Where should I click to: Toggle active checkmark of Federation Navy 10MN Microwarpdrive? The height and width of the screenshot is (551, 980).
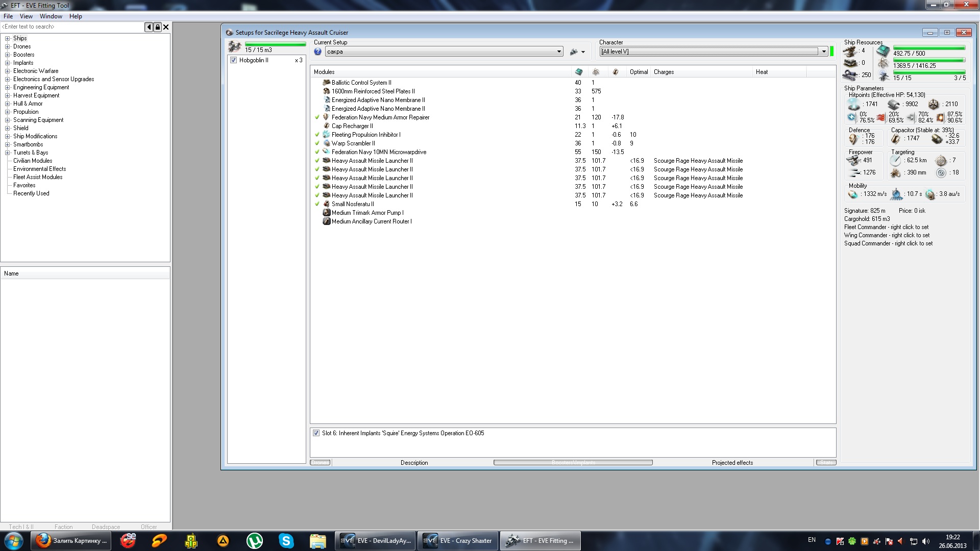click(317, 152)
